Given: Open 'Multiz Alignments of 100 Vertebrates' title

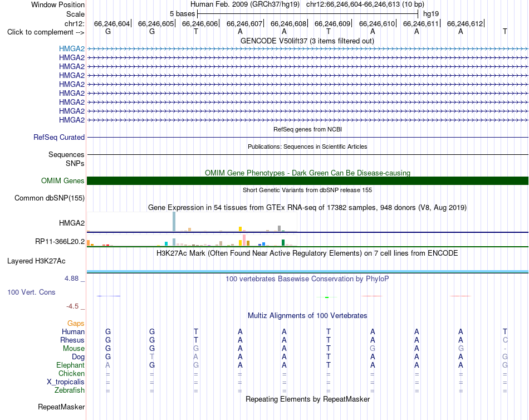Looking at the screenshot, I should coord(307,316).
